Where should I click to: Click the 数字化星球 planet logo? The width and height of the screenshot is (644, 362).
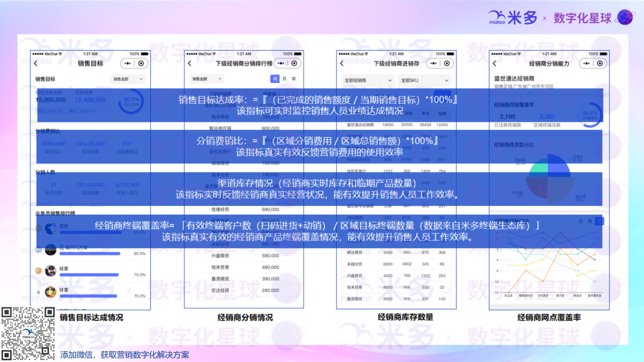click(x=624, y=18)
